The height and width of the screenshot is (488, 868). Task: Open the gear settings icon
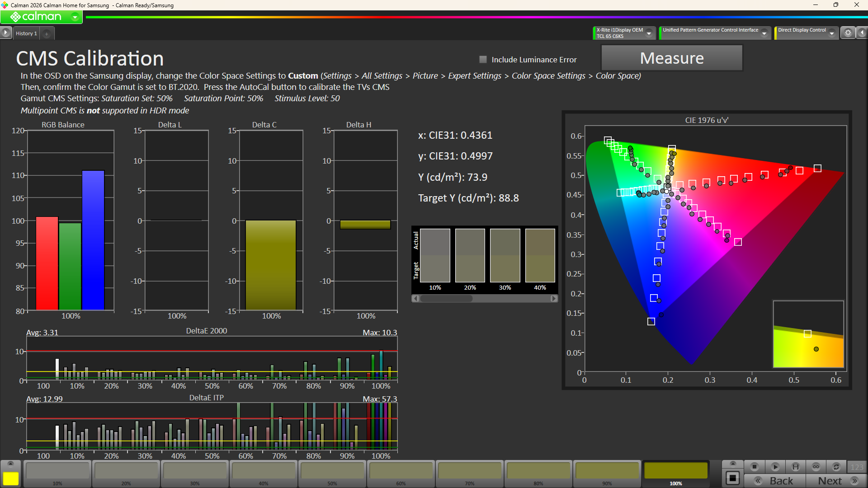coord(848,33)
